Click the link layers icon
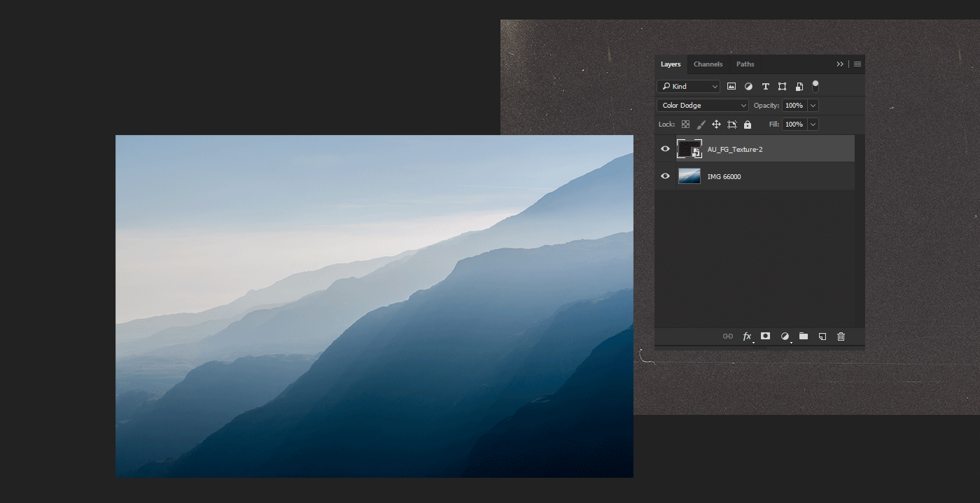Screen dimensions: 980x503 coord(728,336)
